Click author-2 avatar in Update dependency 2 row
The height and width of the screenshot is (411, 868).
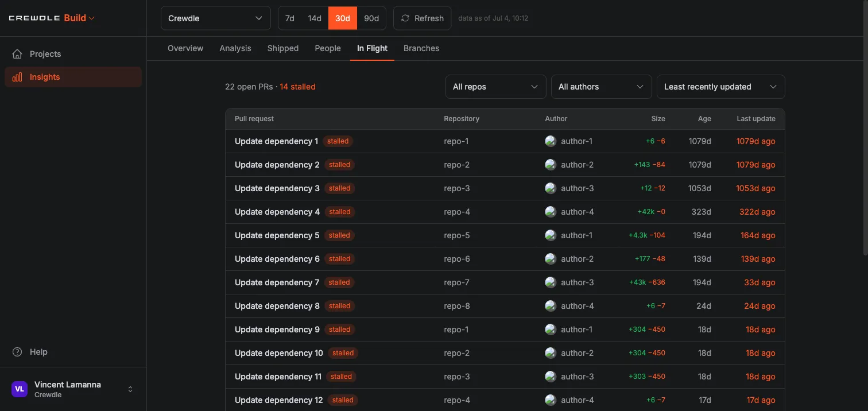pos(551,165)
